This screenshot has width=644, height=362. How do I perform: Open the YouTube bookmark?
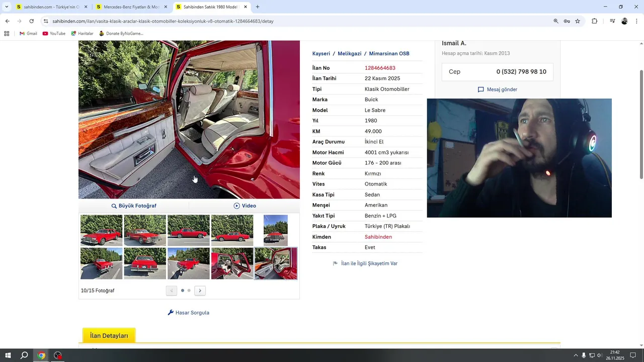click(x=54, y=34)
